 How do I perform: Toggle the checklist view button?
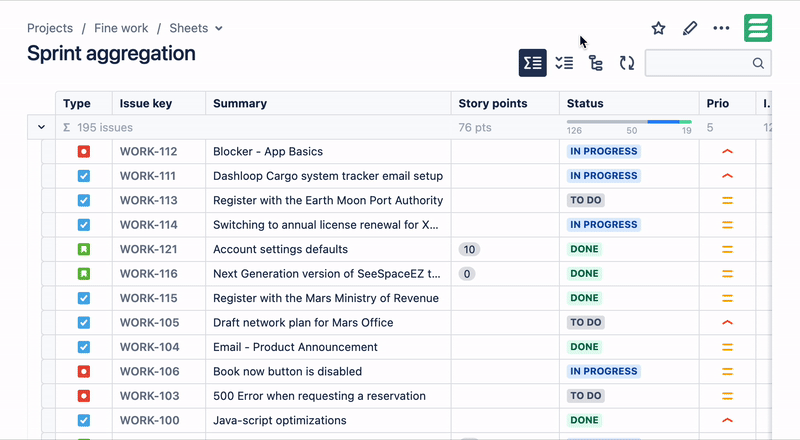coord(564,63)
